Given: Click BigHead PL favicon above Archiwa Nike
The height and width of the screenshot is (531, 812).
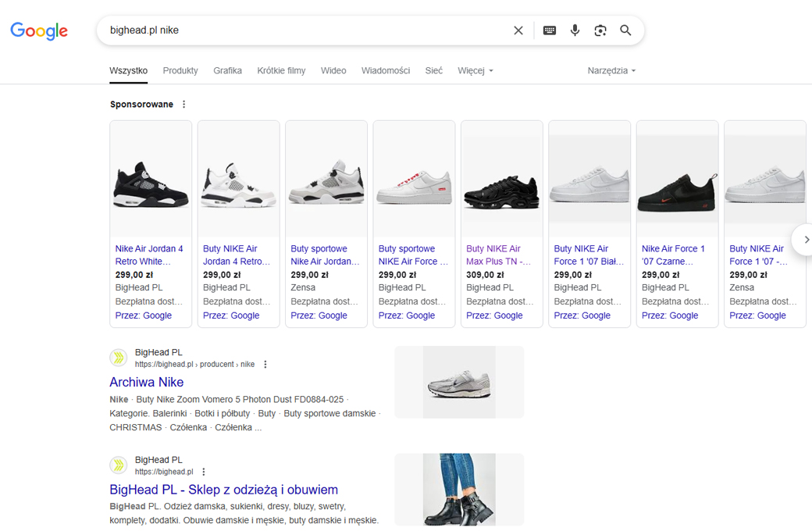Looking at the screenshot, I should pos(119,358).
